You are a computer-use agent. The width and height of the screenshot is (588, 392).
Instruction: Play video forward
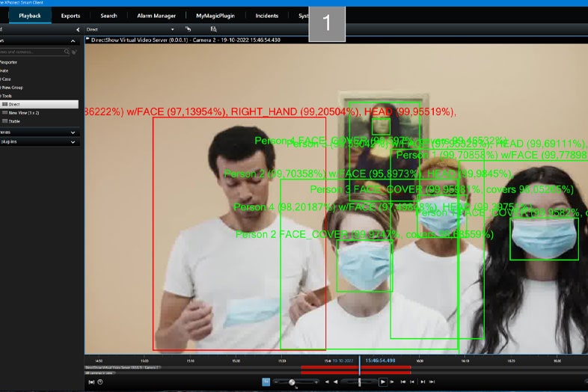[x=382, y=382]
